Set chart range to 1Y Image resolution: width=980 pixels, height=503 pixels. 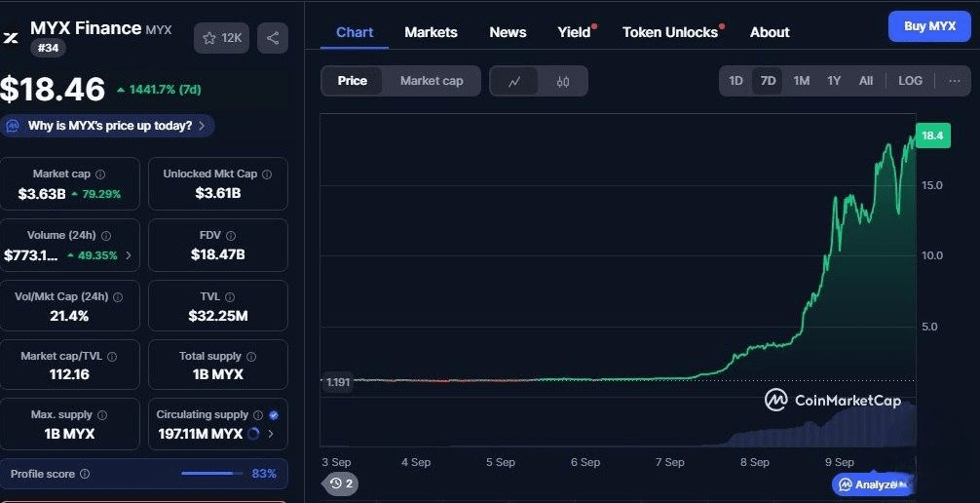[x=834, y=81]
